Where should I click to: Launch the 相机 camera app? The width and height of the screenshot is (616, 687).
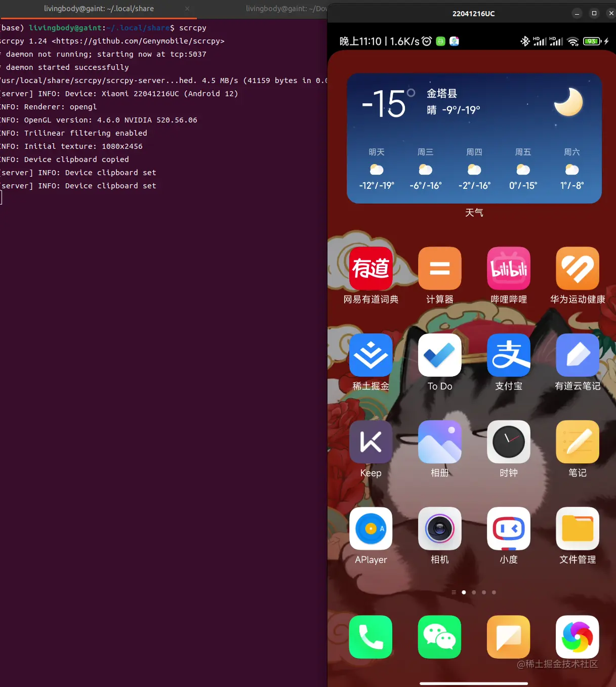439,529
